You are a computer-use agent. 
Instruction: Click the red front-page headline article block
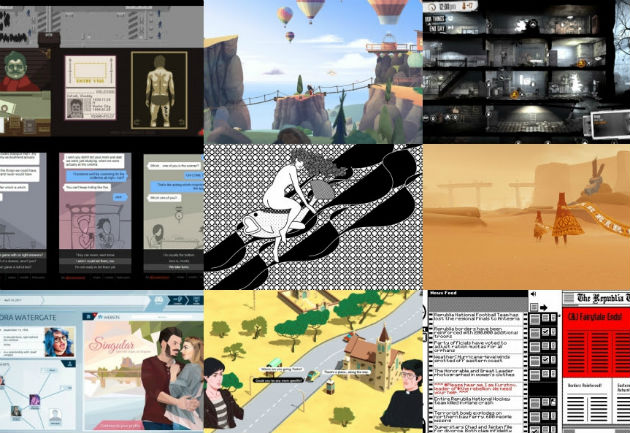click(596, 343)
